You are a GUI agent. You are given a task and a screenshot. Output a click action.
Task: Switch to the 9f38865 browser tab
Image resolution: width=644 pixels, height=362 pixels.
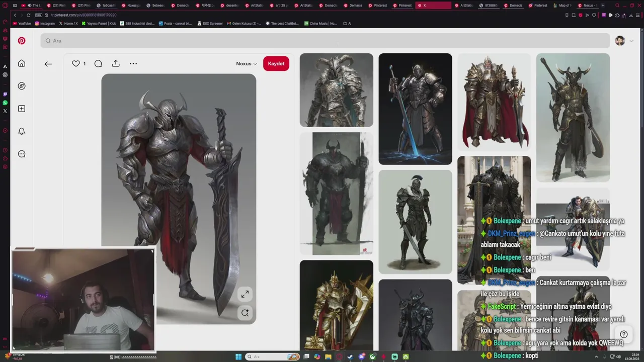[488, 6]
